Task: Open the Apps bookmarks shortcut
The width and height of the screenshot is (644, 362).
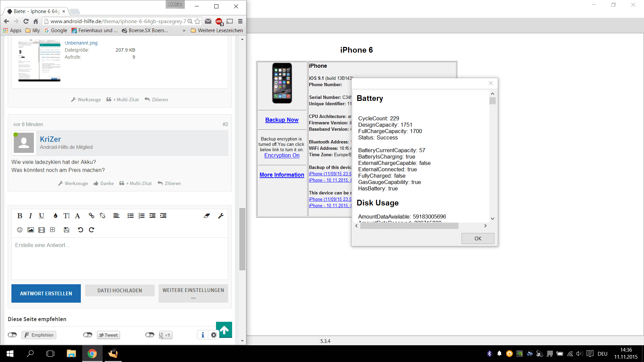Action: click(x=12, y=31)
